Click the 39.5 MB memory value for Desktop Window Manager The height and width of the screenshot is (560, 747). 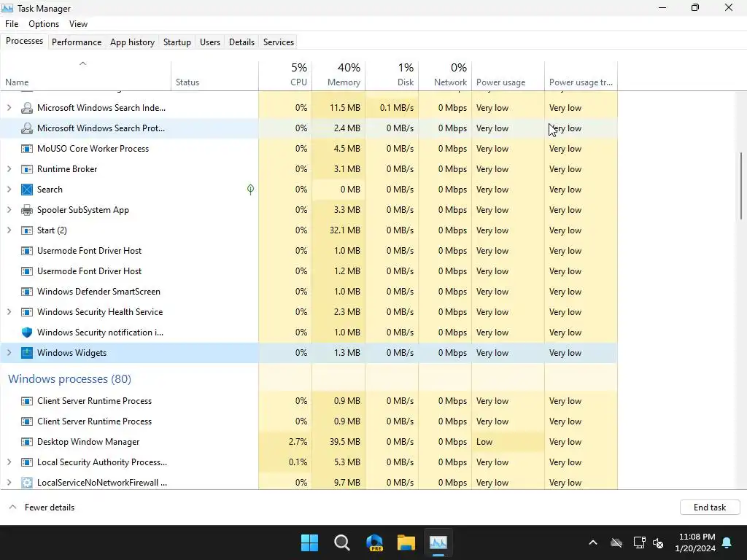(x=345, y=442)
